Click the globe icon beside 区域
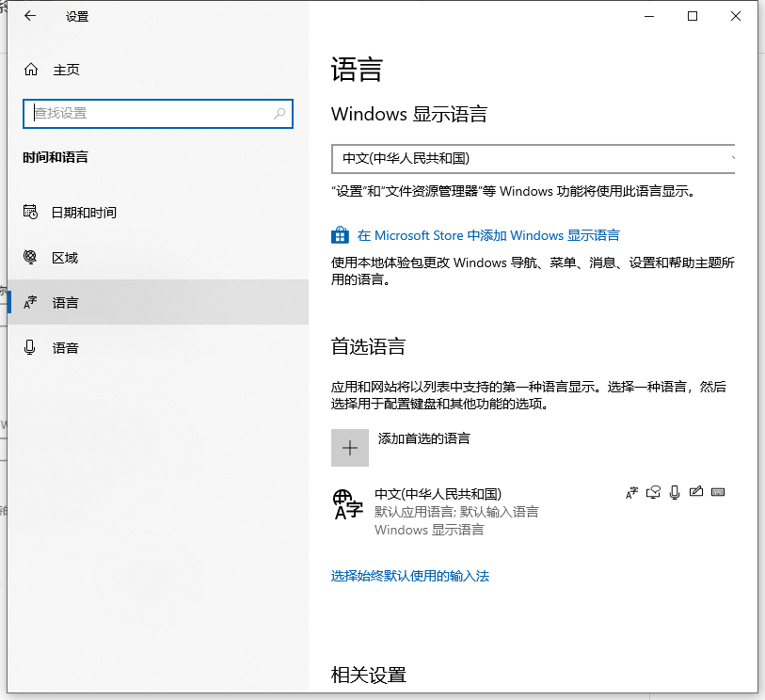 coord(30,257)
